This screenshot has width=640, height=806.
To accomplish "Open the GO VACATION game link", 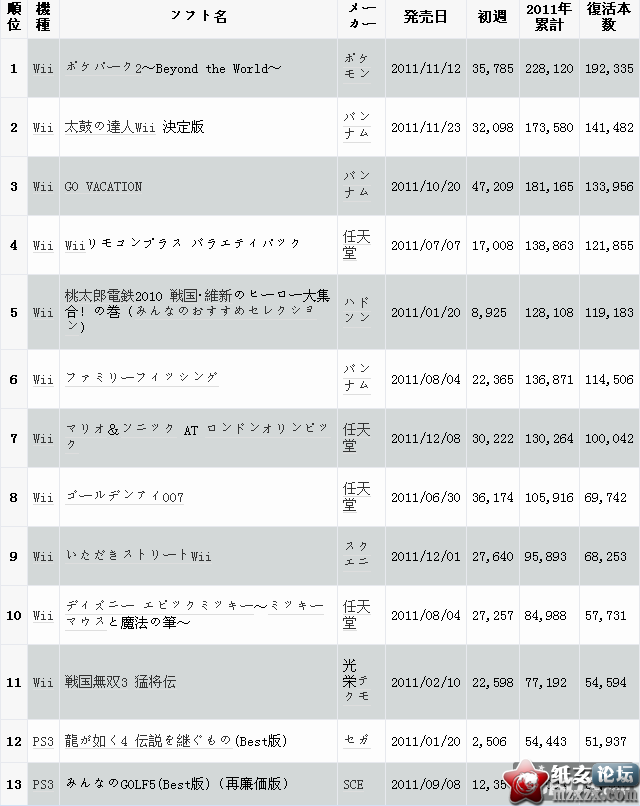I will [103, 186].
